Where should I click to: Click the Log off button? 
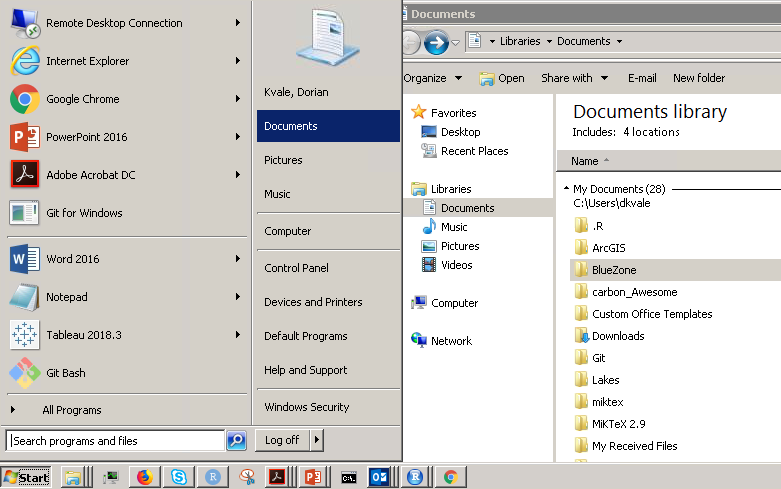coord(282,440)
